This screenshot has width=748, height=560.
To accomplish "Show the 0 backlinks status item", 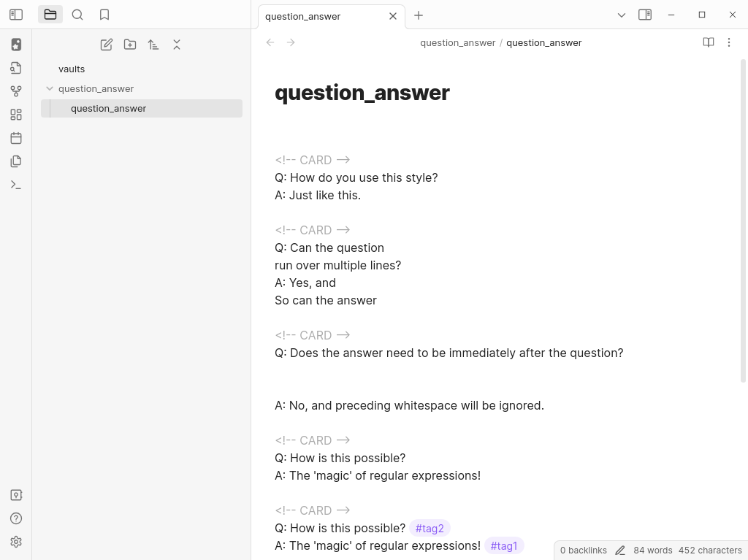I will click(x=584, y=551).
